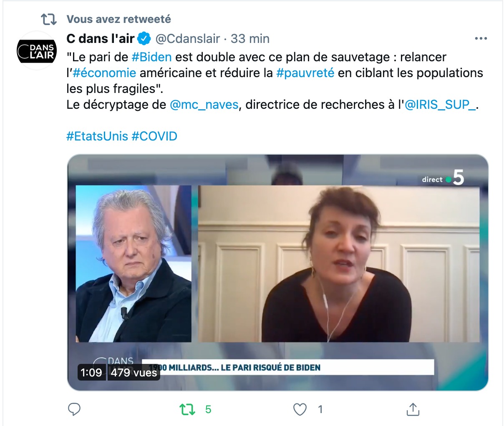Open the #pauvreté hashtag
The image size is (504, 426).
point(305,73)
